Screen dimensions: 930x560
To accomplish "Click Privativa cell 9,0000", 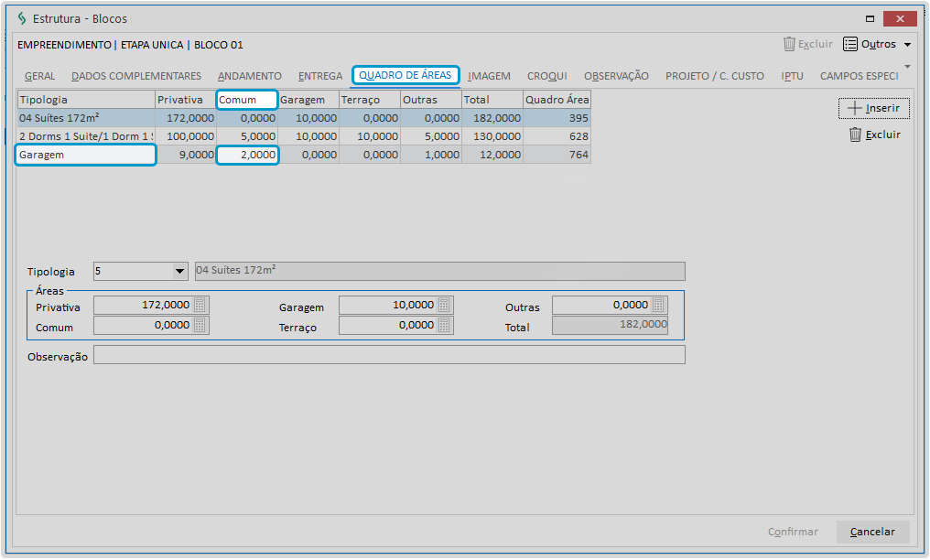I will coord(186,155).
